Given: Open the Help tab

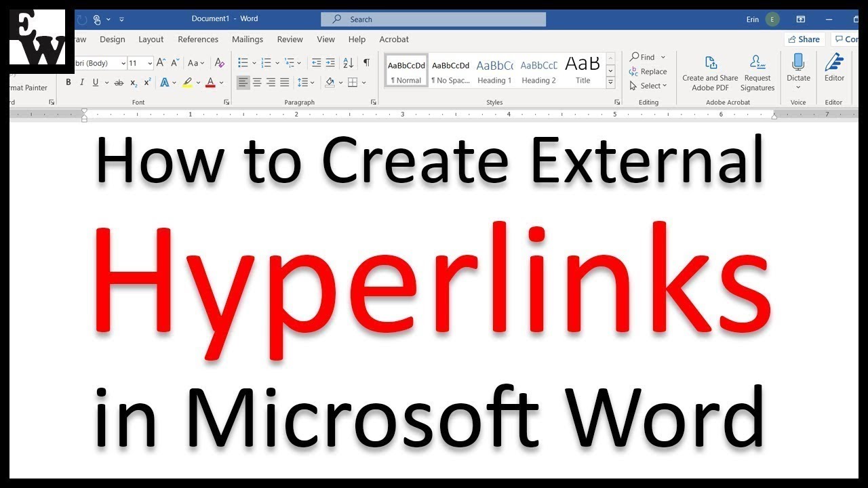Looking at the screenshot, I should coord(357,39).
